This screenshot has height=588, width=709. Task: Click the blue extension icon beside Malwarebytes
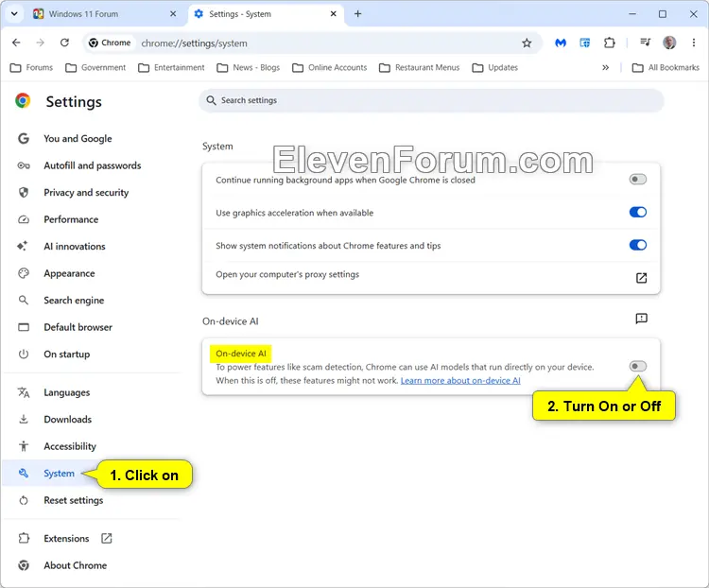coord(584,43)
